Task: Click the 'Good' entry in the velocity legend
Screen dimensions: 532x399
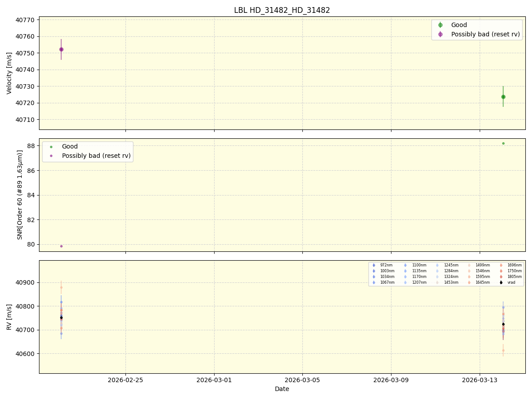Action: [459, 25]
